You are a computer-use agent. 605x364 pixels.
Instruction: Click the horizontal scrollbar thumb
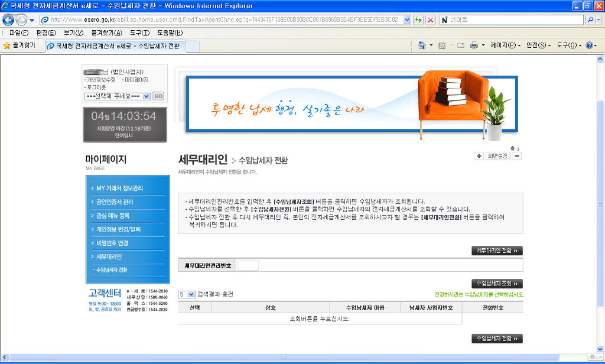click(x=284, y=357)
